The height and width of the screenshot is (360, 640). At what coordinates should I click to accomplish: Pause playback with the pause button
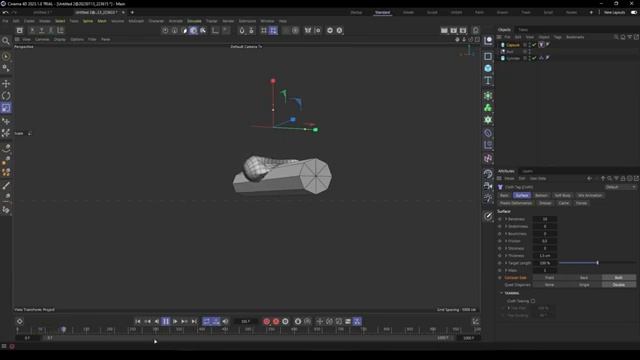pyautogui.click(x=166, y=322)
